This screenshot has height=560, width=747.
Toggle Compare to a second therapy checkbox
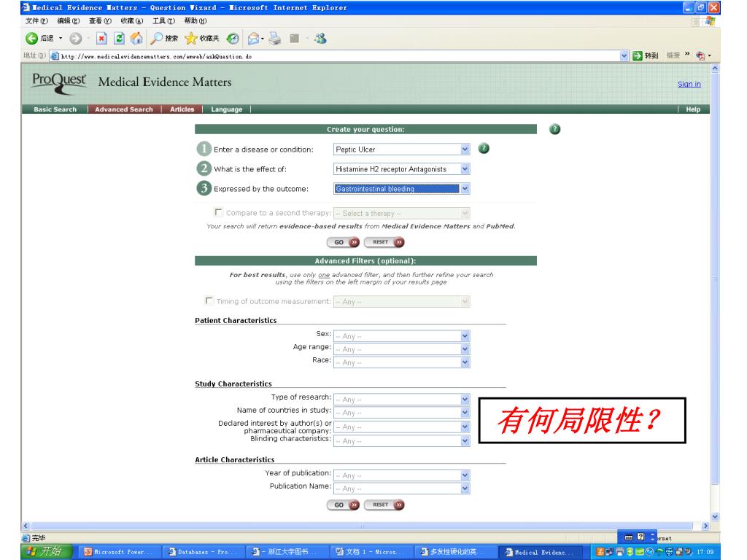tap(218, 212)
